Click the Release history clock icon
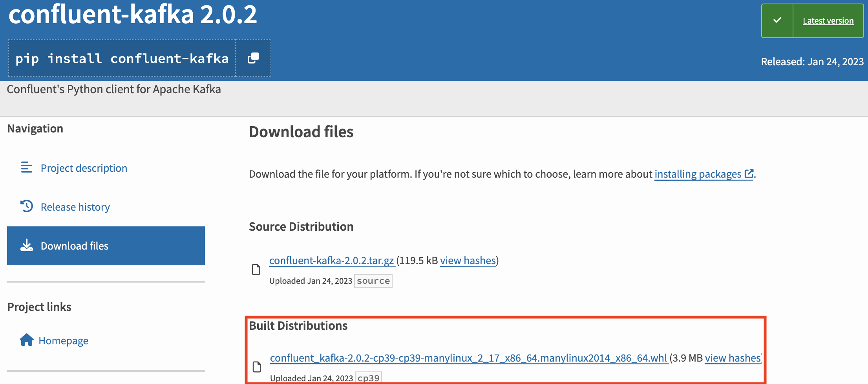Viewport: 868px width, 384px height. [27, 206]
